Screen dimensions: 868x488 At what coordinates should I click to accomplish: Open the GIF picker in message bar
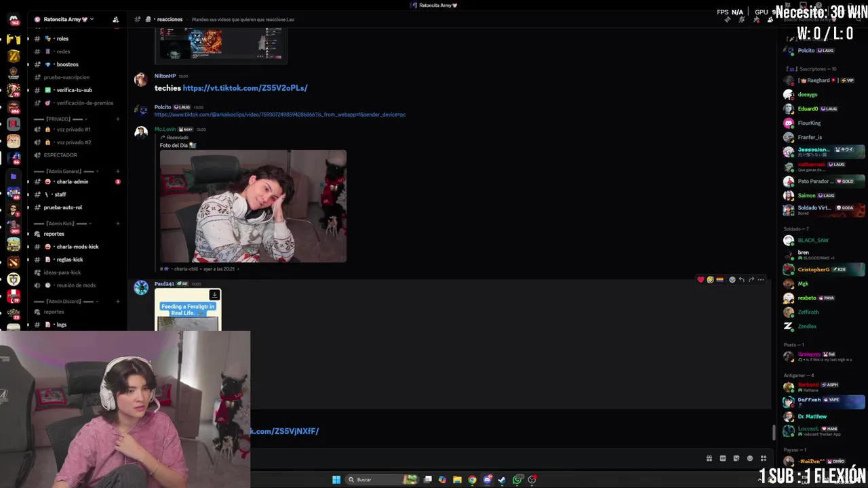pos(723,459)
